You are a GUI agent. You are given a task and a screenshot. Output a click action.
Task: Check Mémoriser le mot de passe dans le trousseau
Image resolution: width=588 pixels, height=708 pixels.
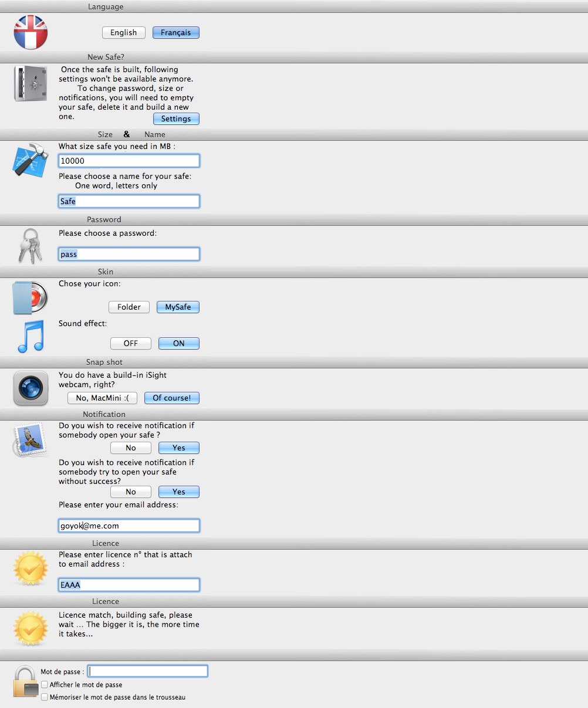click(x=45, y=697)
